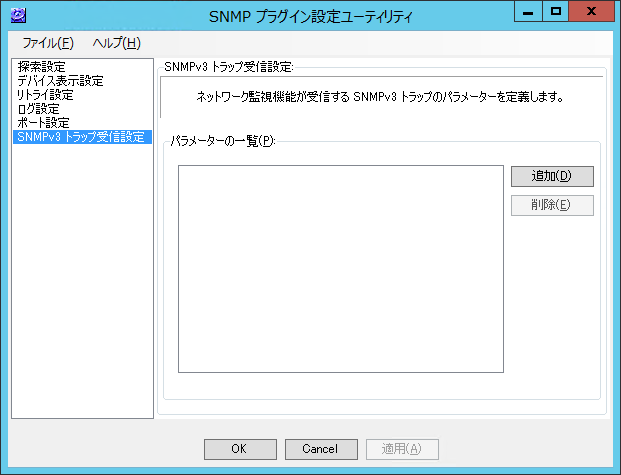The height and width of the screenshot is (475, 621).
Task: Click the application icon in title bar
Action: [x=18, y=16]
